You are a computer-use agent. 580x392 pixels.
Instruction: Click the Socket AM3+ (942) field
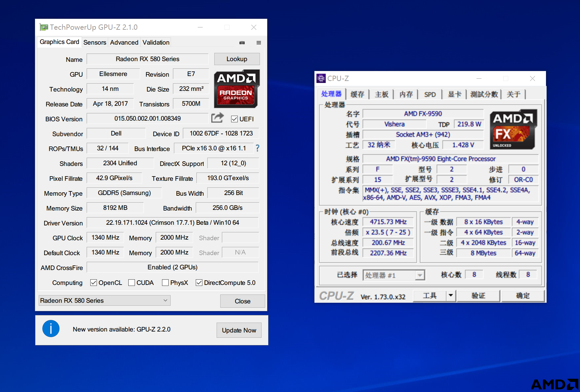coord(423,135)
